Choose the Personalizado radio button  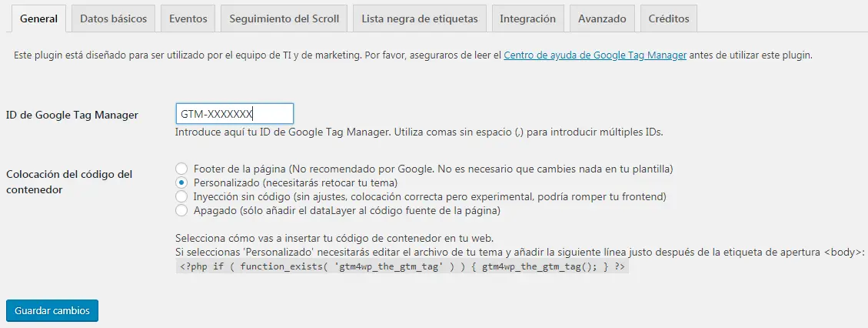tap(181, 182)
